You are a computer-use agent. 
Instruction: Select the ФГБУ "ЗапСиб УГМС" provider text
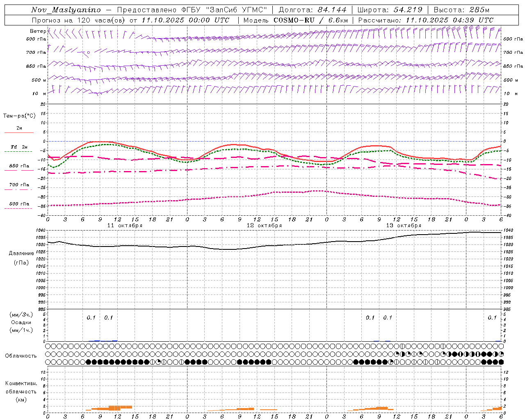click(224, 10)
